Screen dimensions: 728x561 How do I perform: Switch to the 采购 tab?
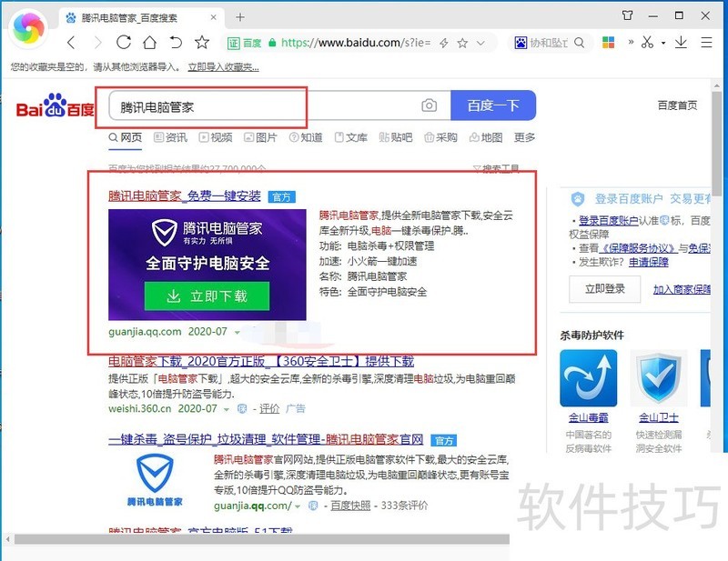point(440,137)
